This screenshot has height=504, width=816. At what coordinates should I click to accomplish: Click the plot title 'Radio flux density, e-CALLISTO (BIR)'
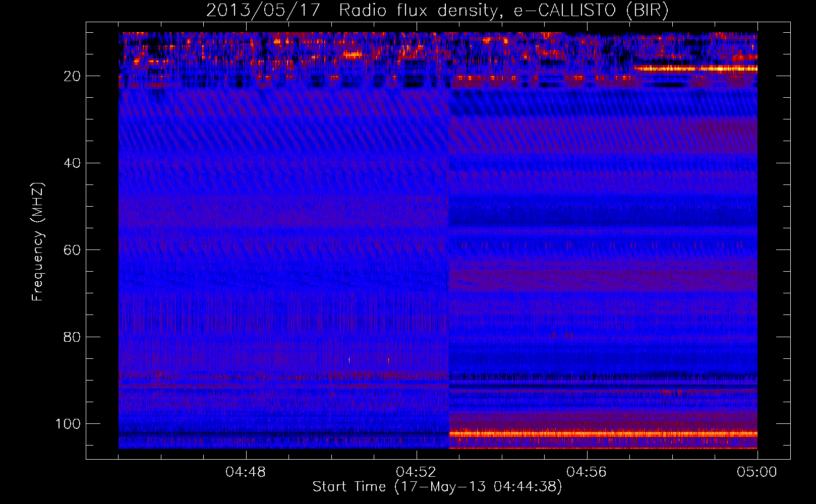[x=503, y=11]
